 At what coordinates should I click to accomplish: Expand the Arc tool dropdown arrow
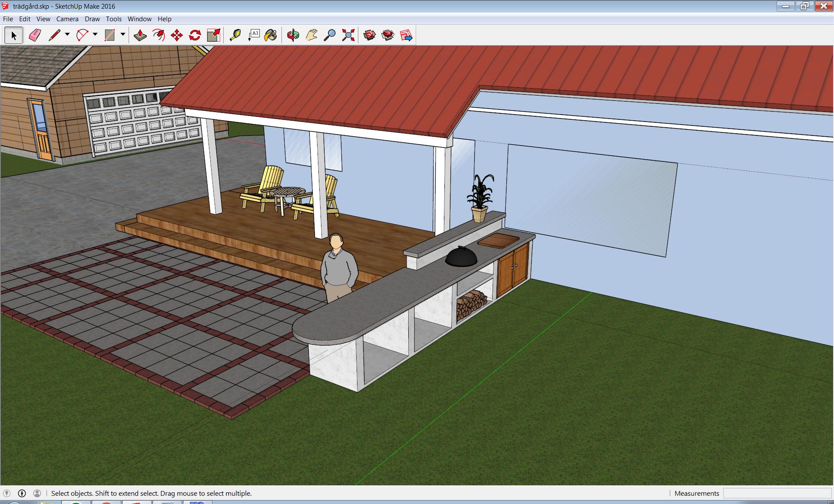[95, 34]
